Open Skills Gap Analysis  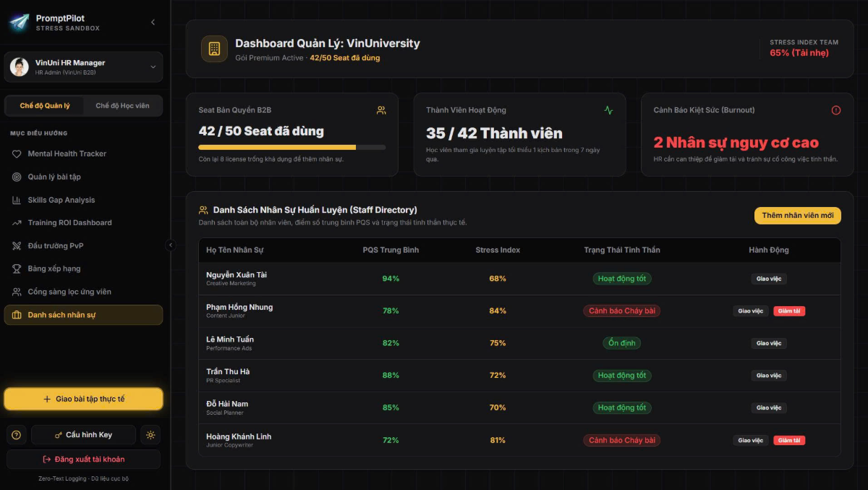(83, 200)
